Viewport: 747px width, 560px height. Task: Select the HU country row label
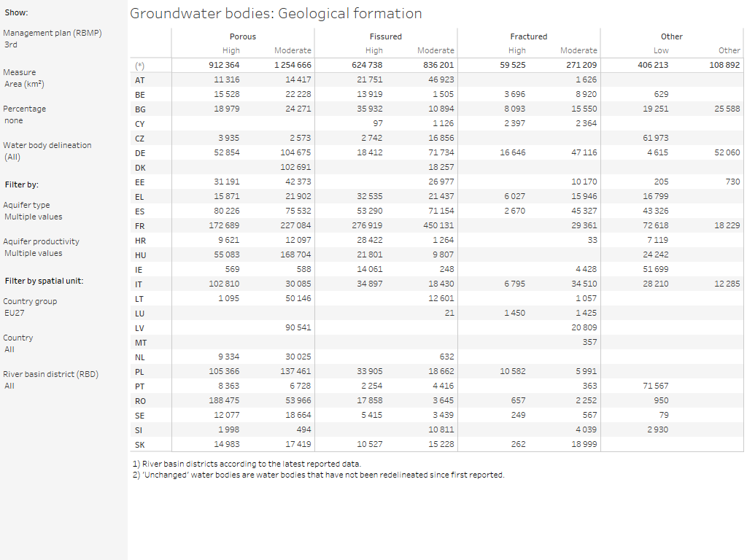point(140,255)
